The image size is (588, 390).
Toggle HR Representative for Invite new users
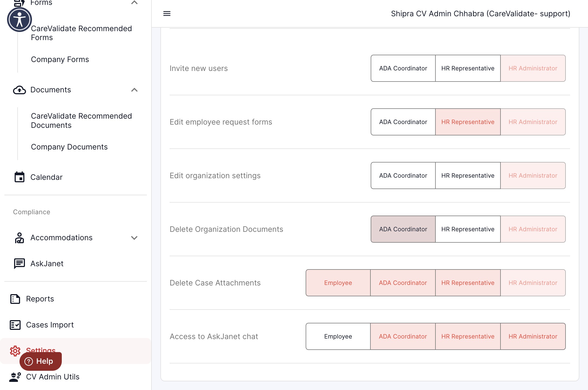468,68
